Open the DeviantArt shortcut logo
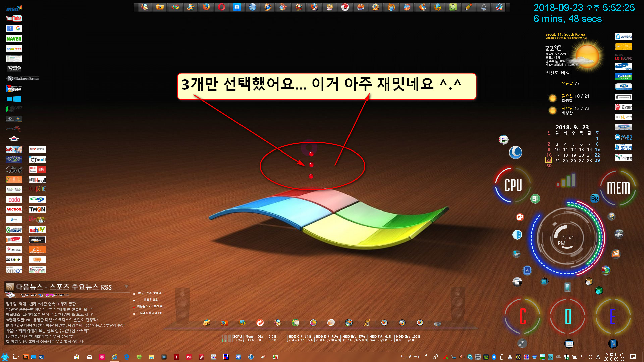644x362 pixels. click(x=14, y=109)
